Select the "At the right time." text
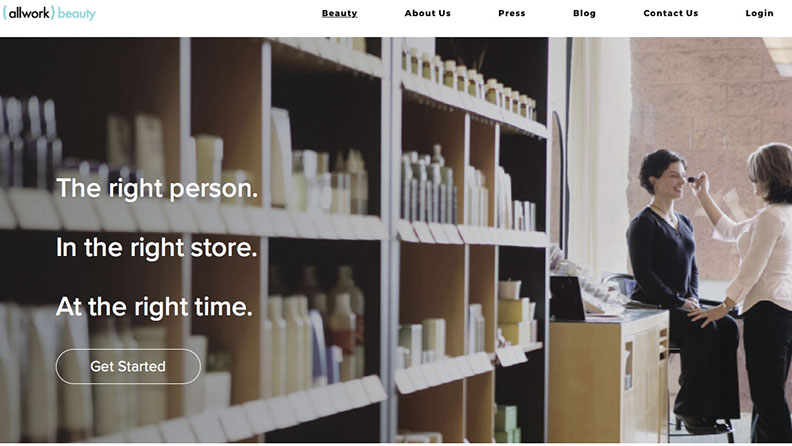Viewport: 792px width, 446px height. tap(154, 307)
